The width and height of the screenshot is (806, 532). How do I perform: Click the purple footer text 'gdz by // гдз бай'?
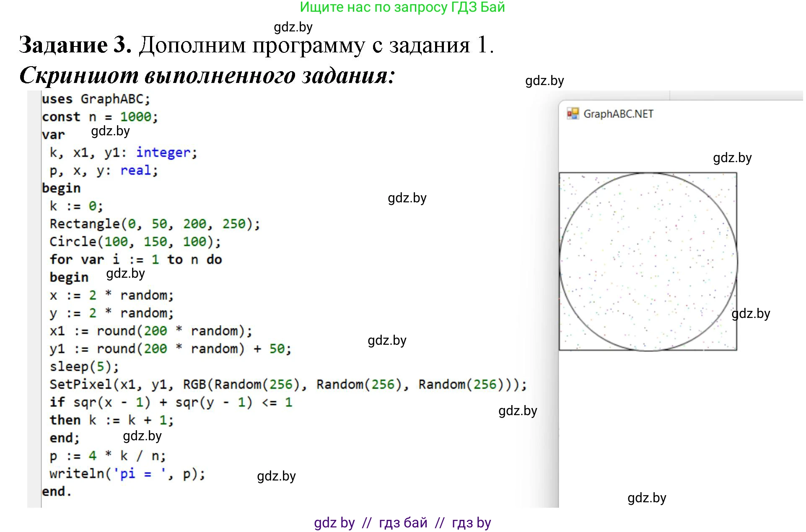coord(402,523)
